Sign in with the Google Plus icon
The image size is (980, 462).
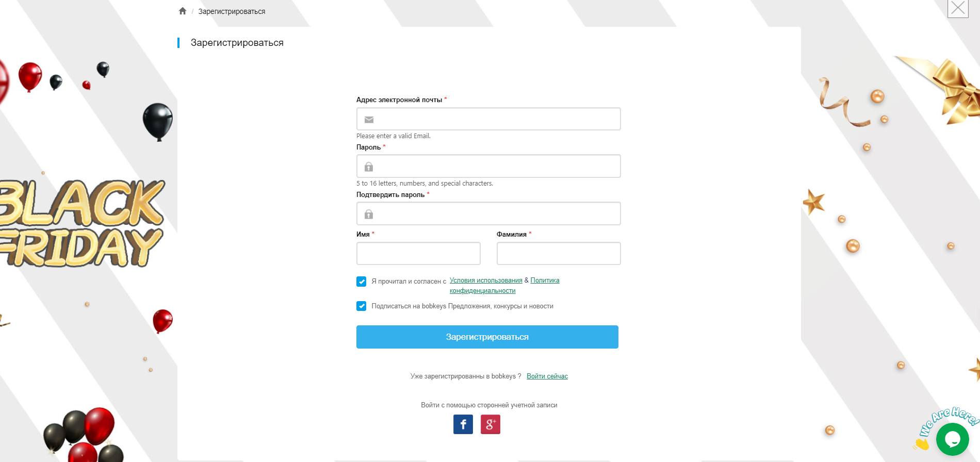[x=490, y=424]
